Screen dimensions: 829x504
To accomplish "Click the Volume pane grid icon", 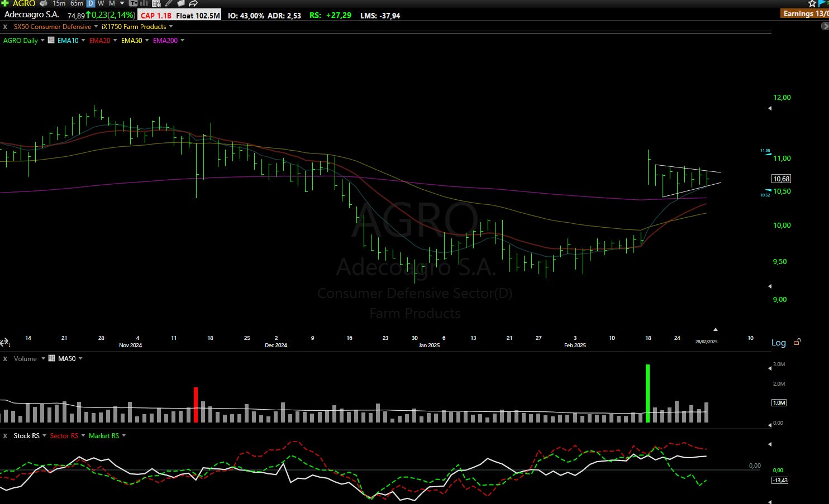I will pyautogui.click(x=51, y=358).
